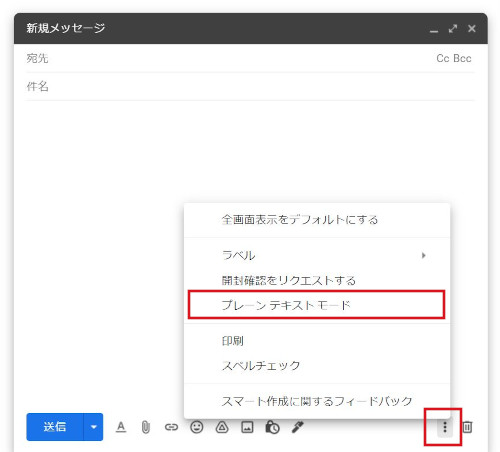Discard draft with trash icon

point(467,427)
